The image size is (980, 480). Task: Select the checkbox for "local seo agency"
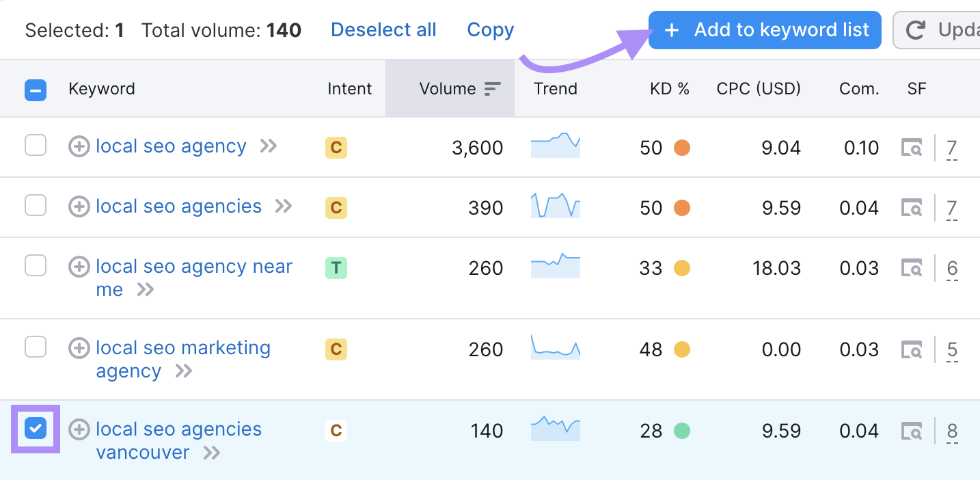click(36, 146)
